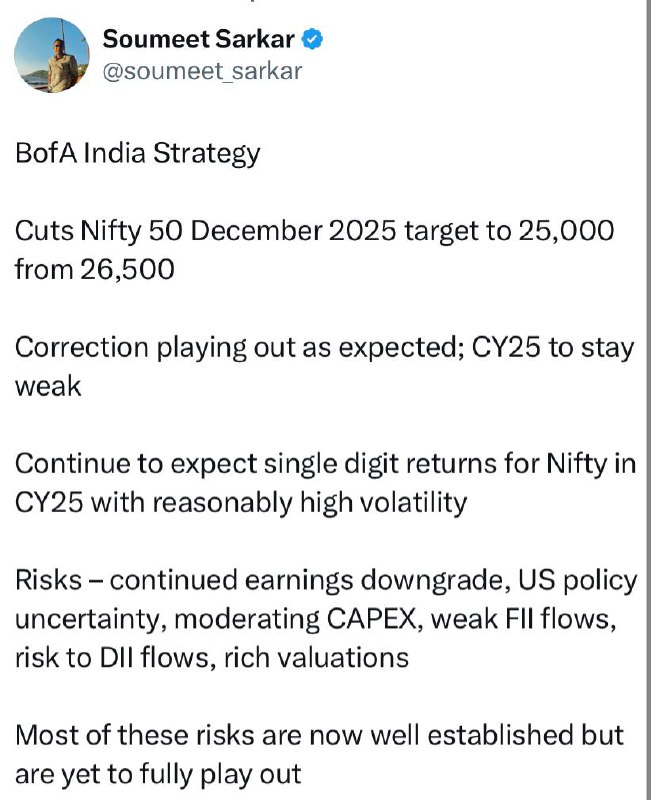Click the vertical scrollbar on the right edge

[x=648, y=400]
